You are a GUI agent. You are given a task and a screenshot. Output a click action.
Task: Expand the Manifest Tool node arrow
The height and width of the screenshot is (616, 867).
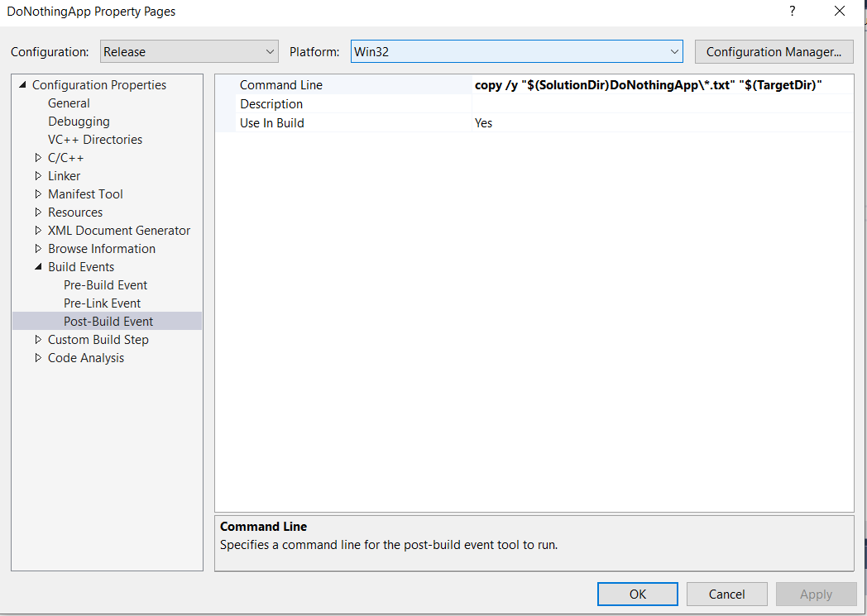[x=38, y=194]
